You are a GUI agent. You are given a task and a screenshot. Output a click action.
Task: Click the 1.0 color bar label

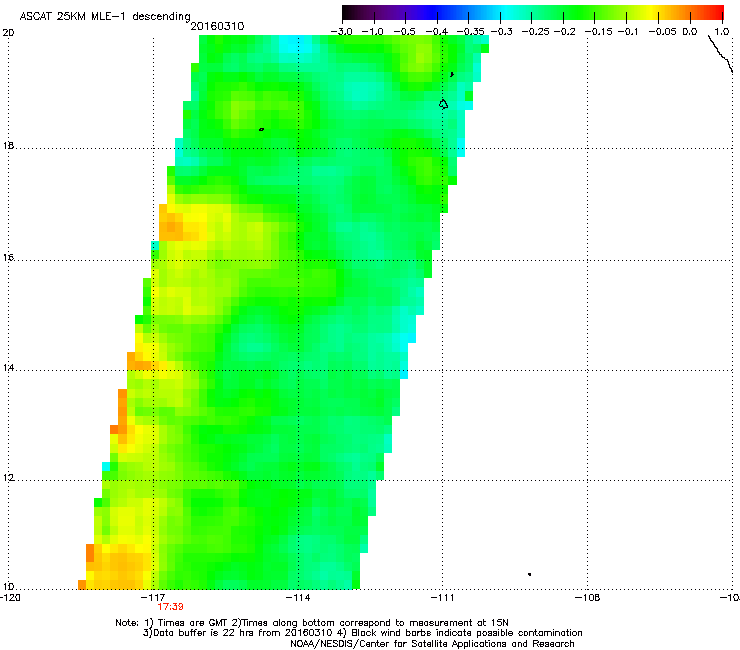coord(722,32)
